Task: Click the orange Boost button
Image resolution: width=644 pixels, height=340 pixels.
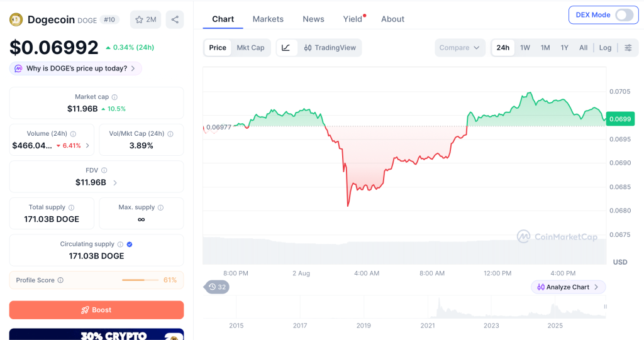Action: tap(96, 310)
